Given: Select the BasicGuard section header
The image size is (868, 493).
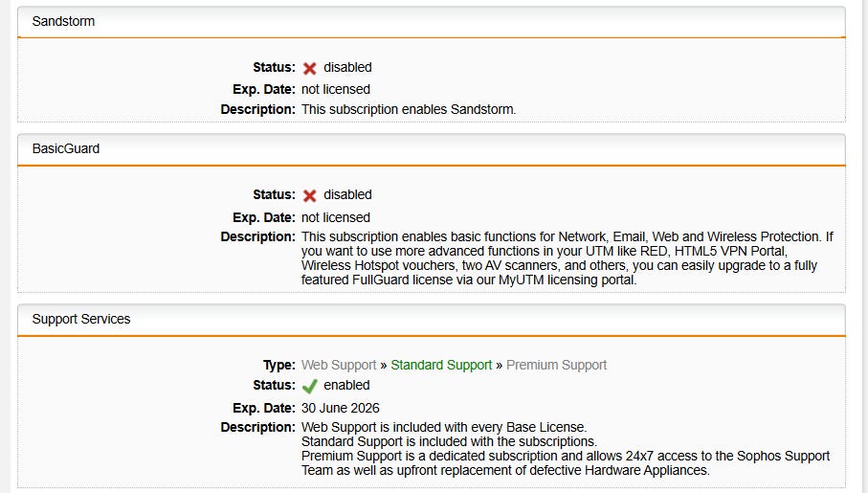Looking at the screenshot, I should 66,148.
